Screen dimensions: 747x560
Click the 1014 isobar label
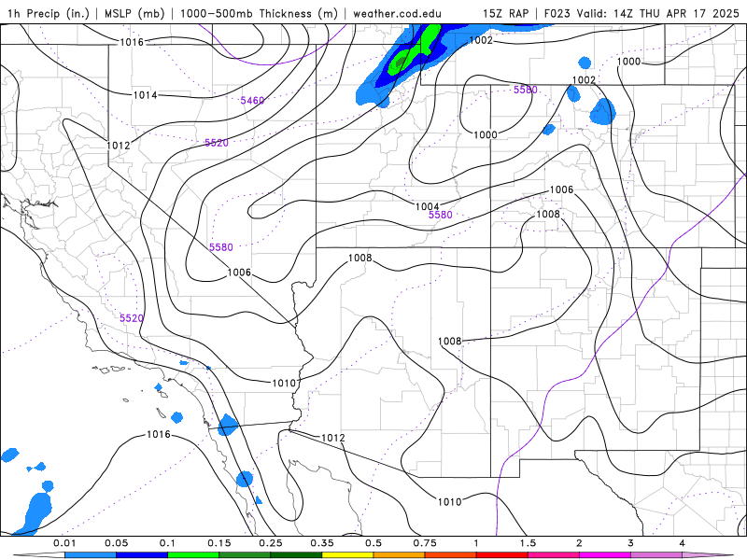[x=145, y=95]
